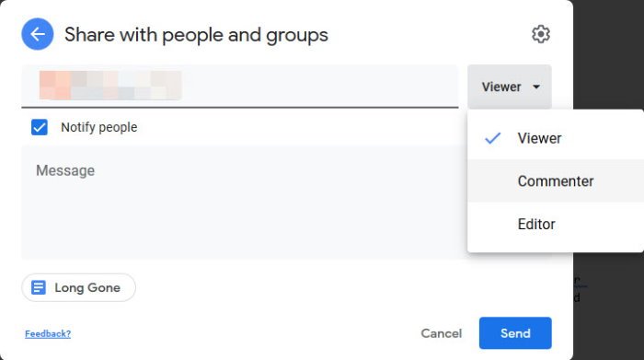Click the Cancel button
This screenshot has height=360, width=644.
click(441, 333)
